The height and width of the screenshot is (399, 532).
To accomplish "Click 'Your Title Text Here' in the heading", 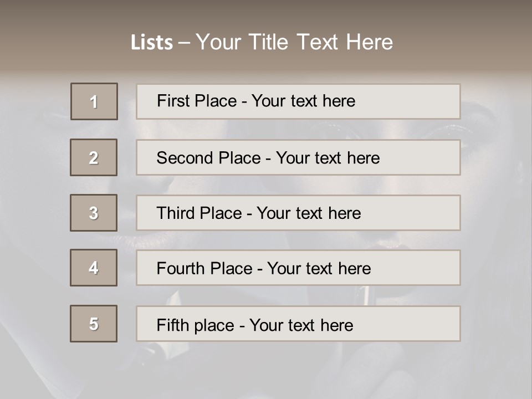I will [294, 42].
